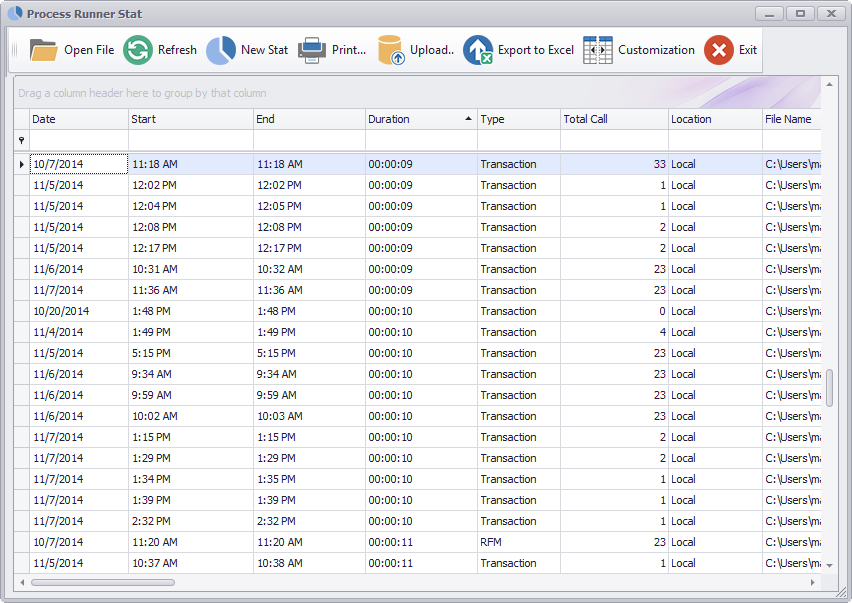The image size is (852, 603).
Task: Click the Date column header
Action: coord(78,119)
